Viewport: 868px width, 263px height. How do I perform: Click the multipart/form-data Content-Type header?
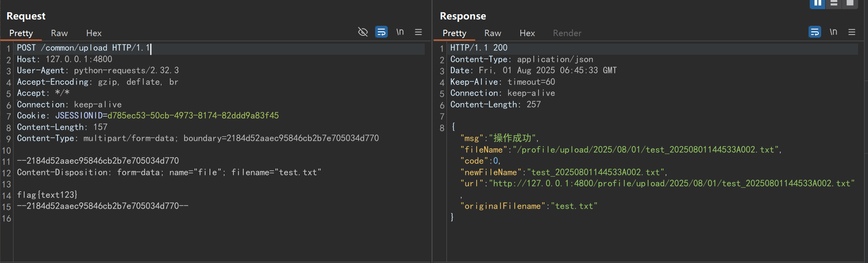pyautogui.click(x=198, y=138)
